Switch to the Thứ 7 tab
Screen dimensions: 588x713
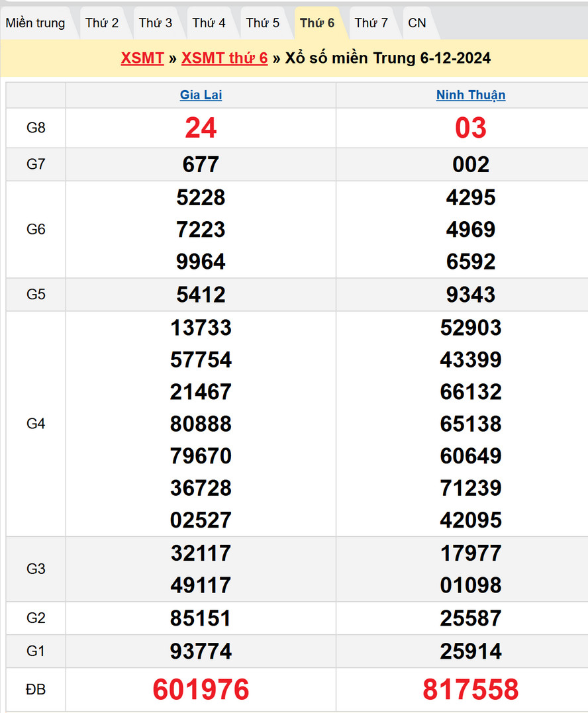[x=371, y=23]
